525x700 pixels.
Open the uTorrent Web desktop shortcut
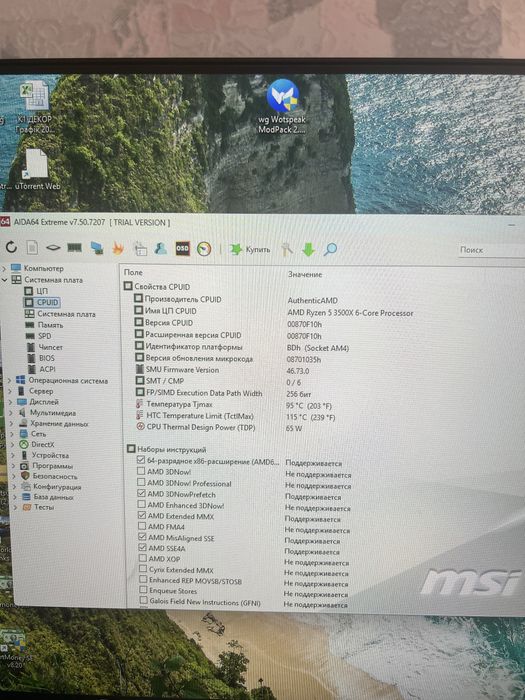pyautogui.click(x=37, y=169)
